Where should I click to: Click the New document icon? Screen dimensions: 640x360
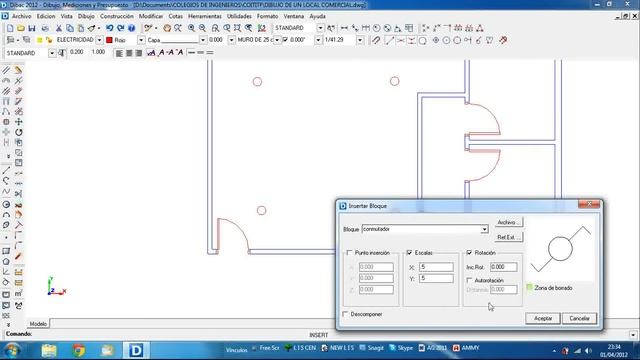coord(10,28)
